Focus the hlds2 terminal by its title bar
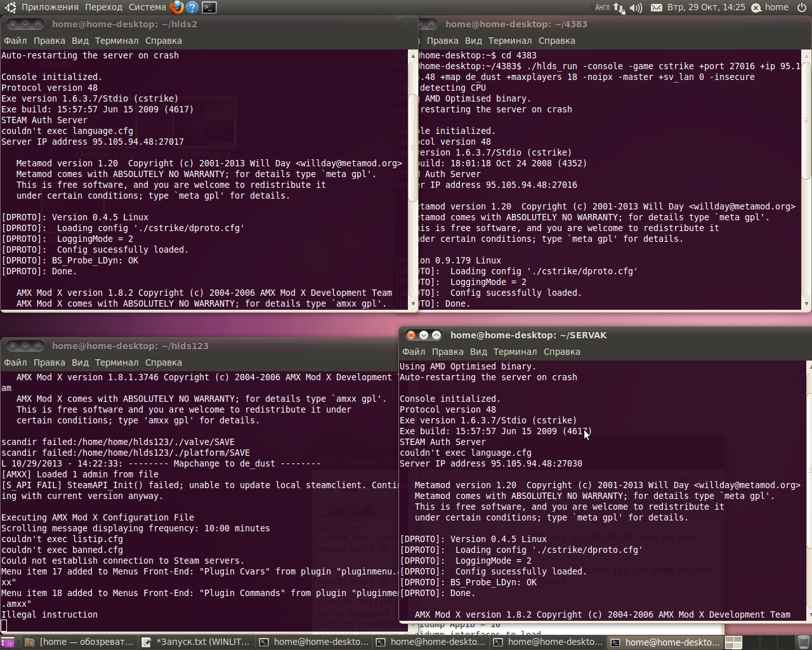This screenshot has height=650, width=812. [209, 24]
